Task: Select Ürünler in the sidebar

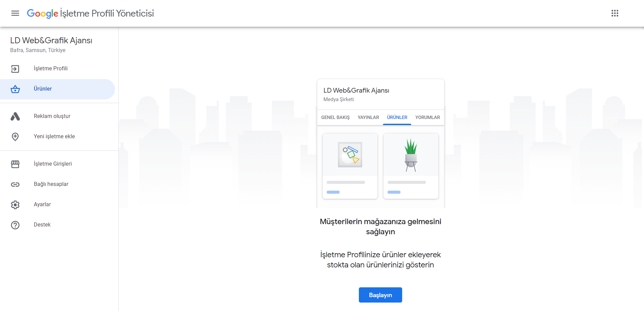Action: 57,89
